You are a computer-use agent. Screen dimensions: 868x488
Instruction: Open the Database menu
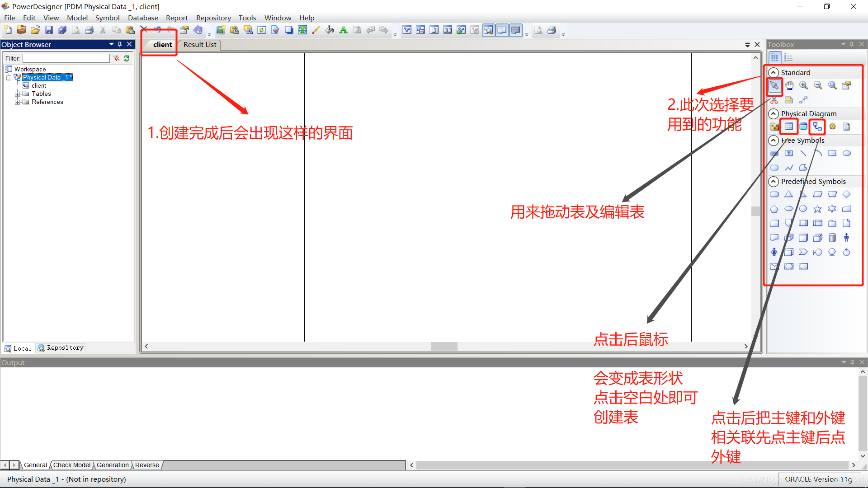tap(142, 18)
